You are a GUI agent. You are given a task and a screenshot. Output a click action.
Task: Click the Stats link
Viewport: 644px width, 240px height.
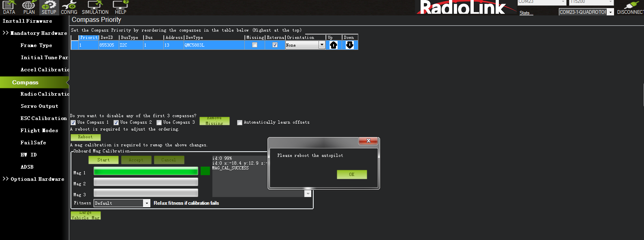coord(526,13)
